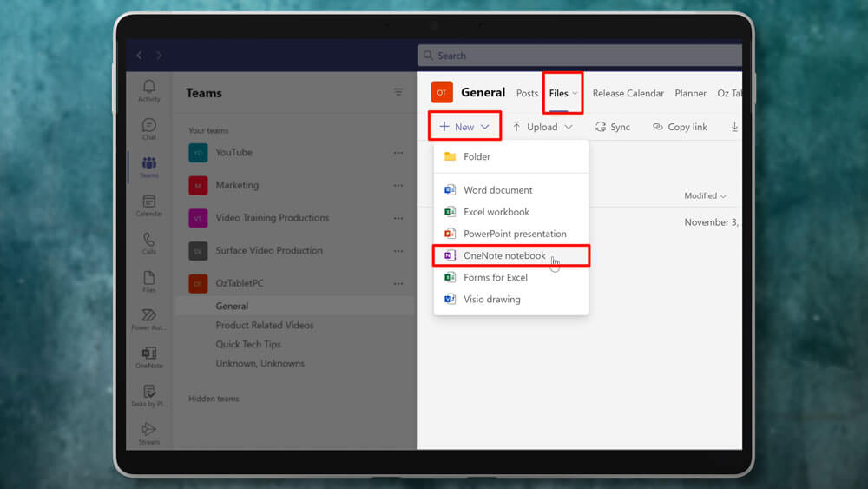
Task: Open Activity in the left sidebar
Action: click(x=149, y=89)
